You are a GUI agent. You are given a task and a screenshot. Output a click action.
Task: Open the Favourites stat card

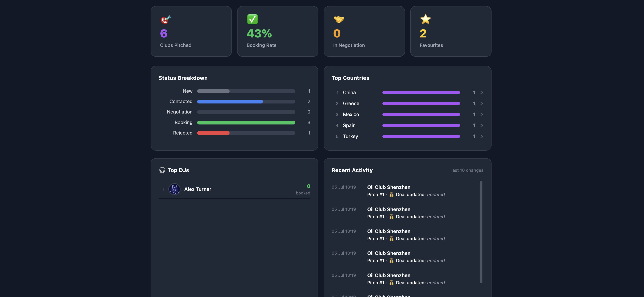point(450,31)
